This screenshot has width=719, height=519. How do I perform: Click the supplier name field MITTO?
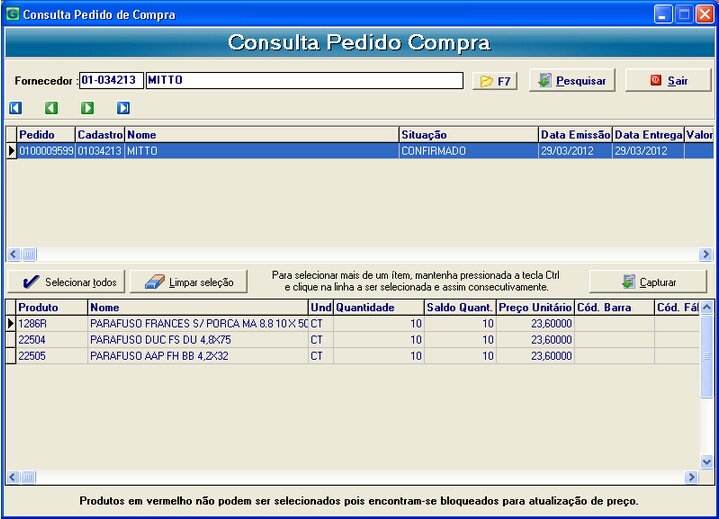pos(304,80)
